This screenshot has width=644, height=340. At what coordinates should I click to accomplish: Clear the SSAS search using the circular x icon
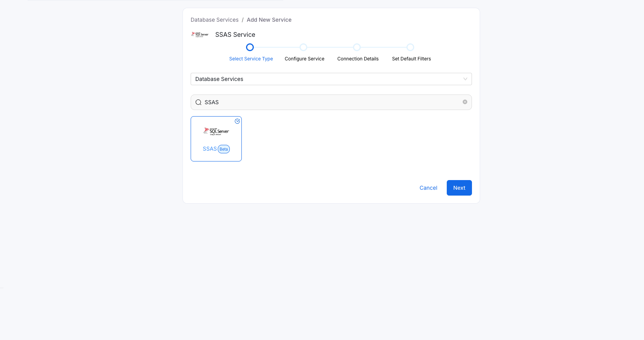[465, 102]
